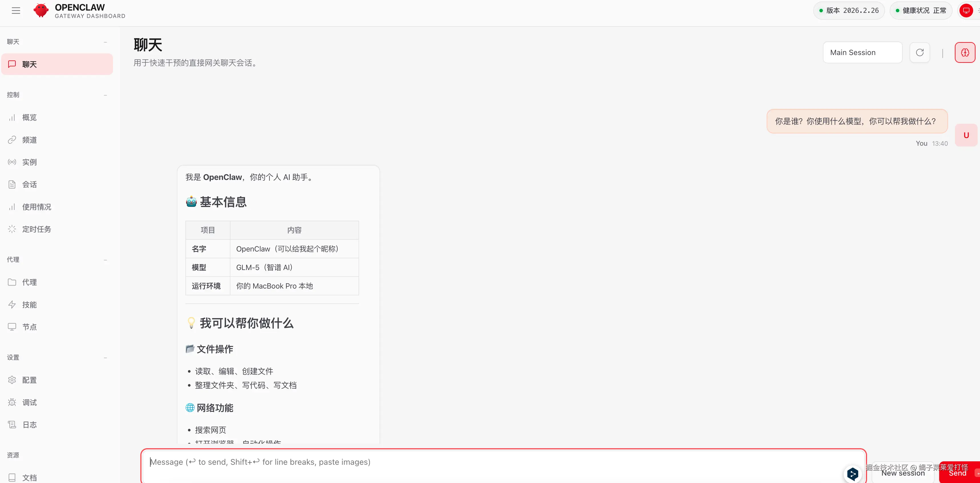
Task: Open 定时任务 scheduled tasks
Action: pyautogui.click(x=36, y=229)
